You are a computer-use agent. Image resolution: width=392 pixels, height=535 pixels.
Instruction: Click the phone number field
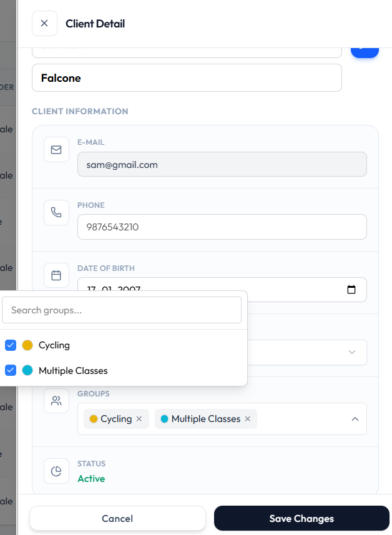pos(222,227)
